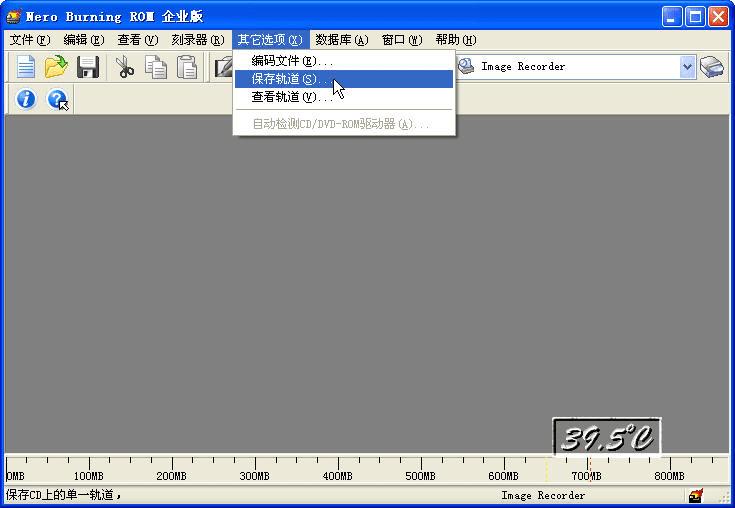Open the 文件(F) menu
This screenshot has width=735, height=508.
point(30,40)
